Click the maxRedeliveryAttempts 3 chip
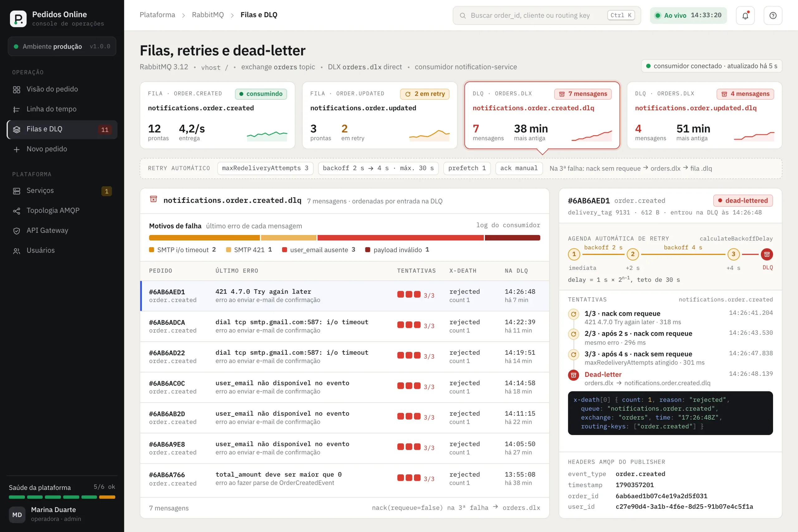This screenshot has height=532, width=798. click(265, 168)
